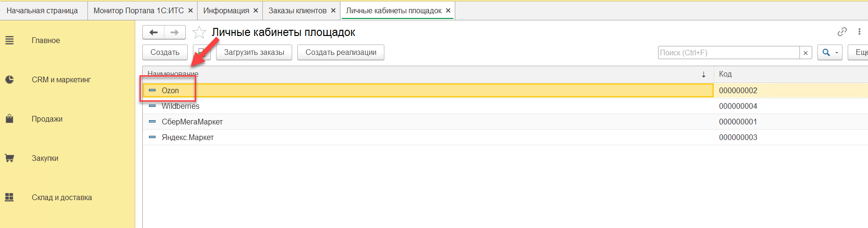Open the Продажи section
The height and width of the screenshot is (228, 868).
[x=47, y=119]
